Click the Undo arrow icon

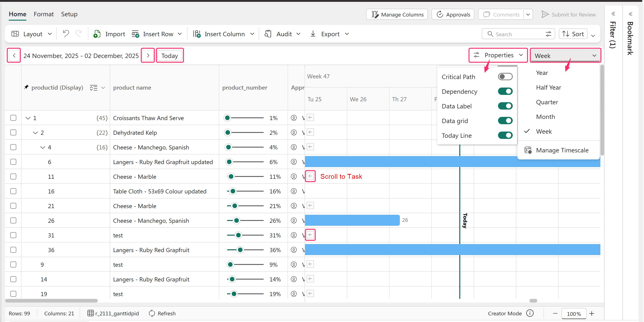[x=66, y=34]
